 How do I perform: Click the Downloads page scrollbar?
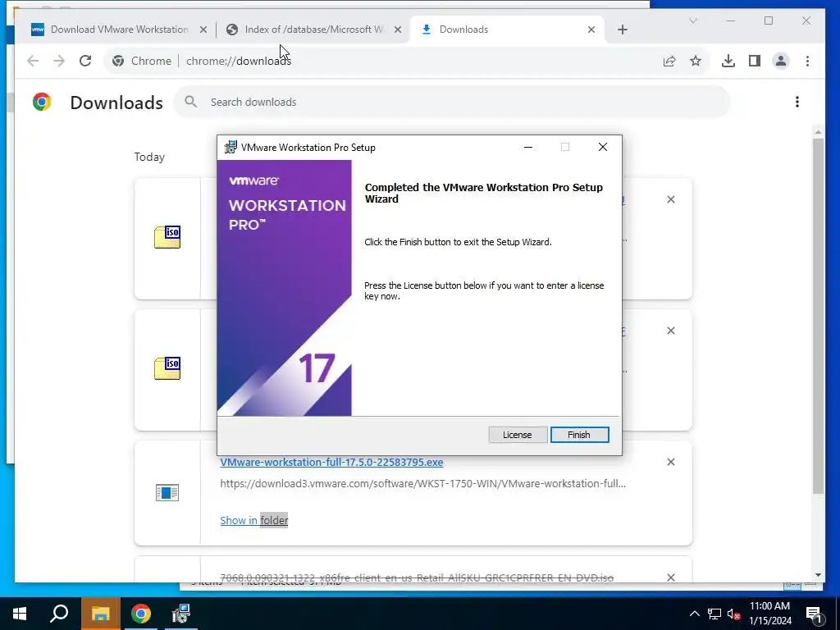coord(818,316)
